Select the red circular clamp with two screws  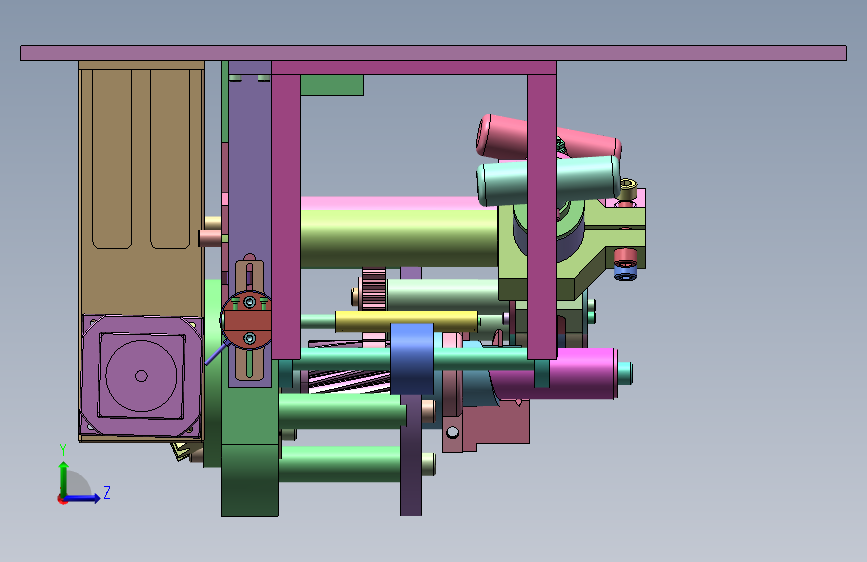point(248,321)
